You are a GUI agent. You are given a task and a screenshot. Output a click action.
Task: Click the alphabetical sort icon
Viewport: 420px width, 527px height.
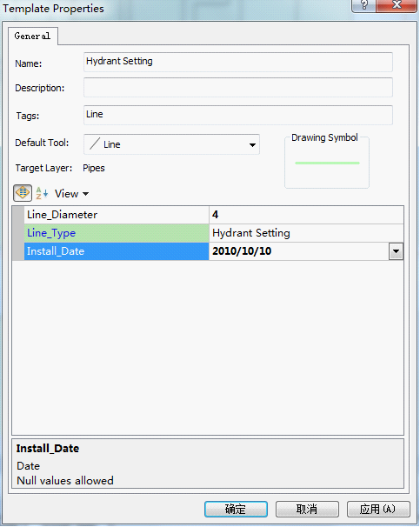tap(42, 193)
